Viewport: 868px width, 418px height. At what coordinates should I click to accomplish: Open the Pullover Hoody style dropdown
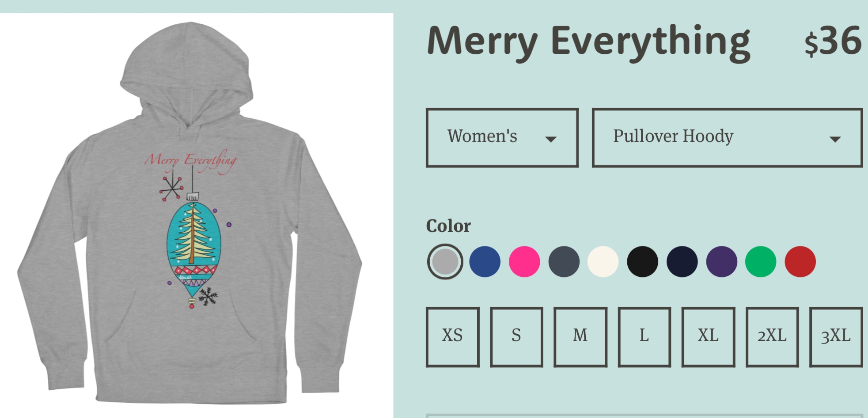pyautogui.click(x=727, y=137)
